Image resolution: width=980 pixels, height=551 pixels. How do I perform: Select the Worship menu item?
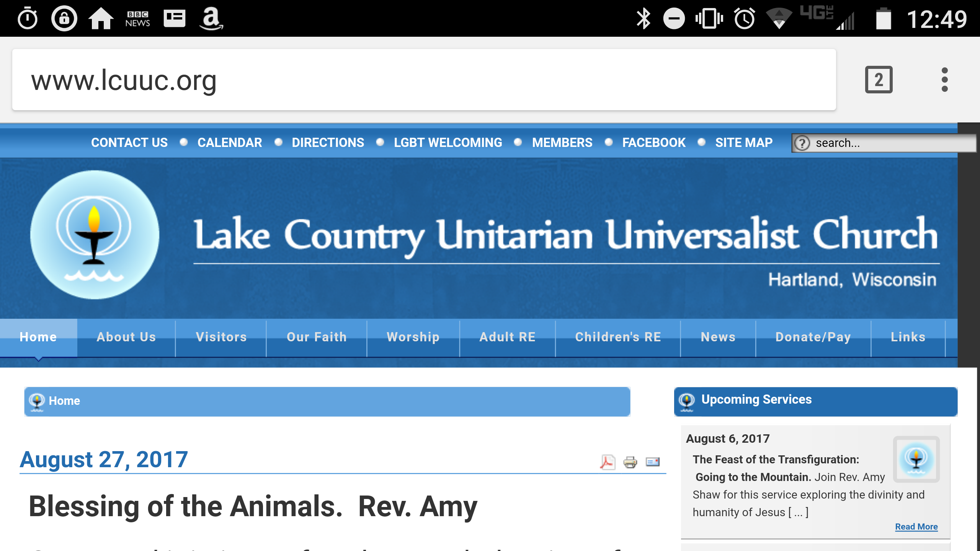click(x=413, y=337)
